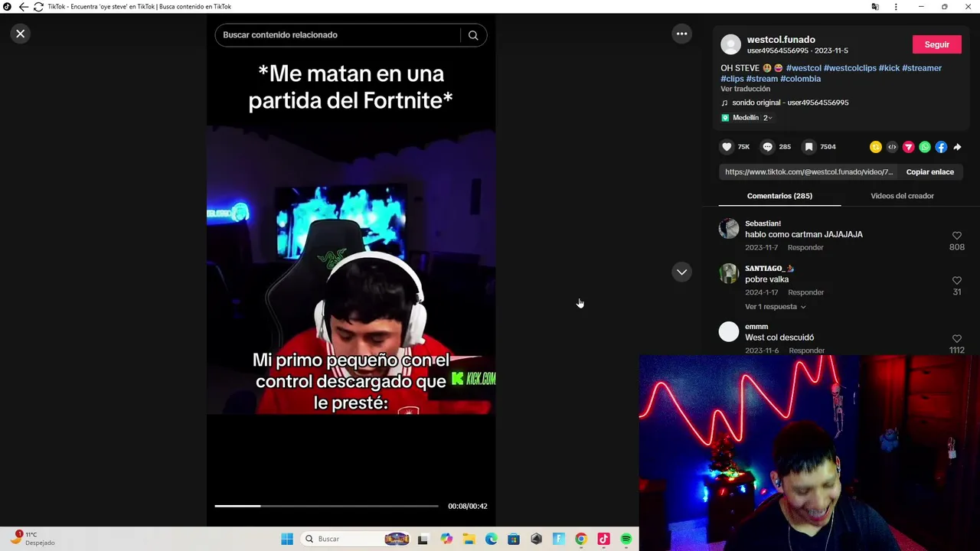Open Sebastian! commenter avatar
The image size is (980, 551).
click(729, 228)
